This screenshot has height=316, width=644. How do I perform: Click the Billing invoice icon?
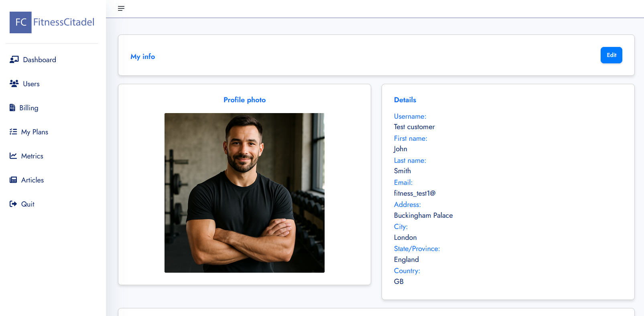coord(12,107)
